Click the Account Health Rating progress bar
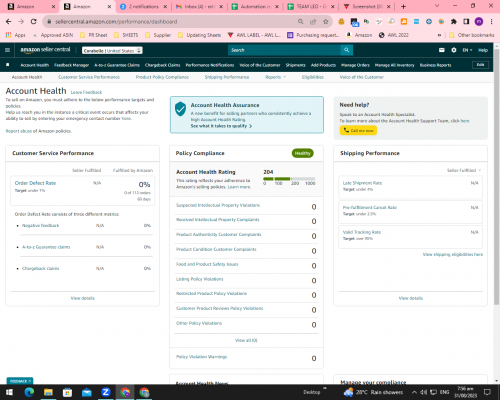500x400 pixels. [x=289, y=179]
